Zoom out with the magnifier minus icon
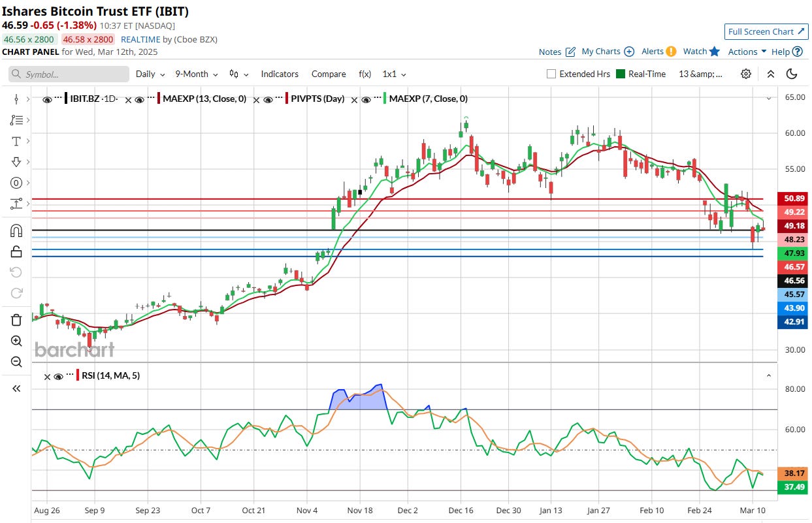This screenshot has width=812, height=523. [x=16, y=362]
